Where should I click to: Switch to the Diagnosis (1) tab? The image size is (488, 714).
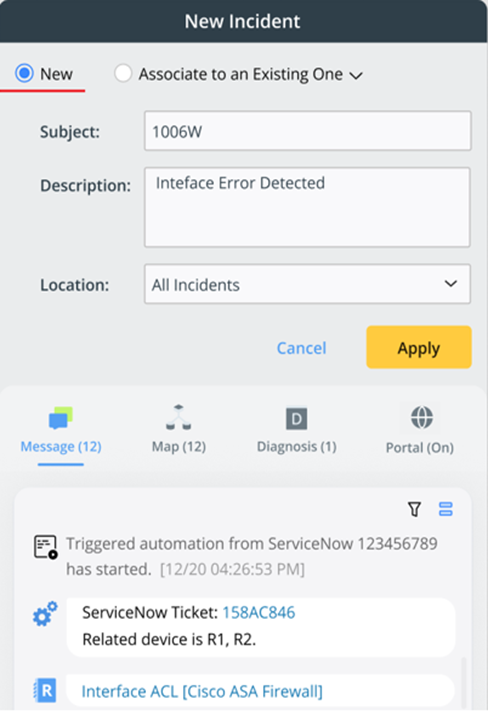click(297, 447)
